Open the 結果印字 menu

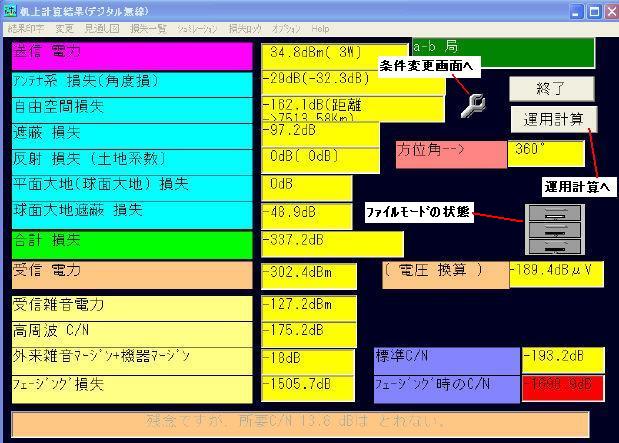click(x=27, y=30)
